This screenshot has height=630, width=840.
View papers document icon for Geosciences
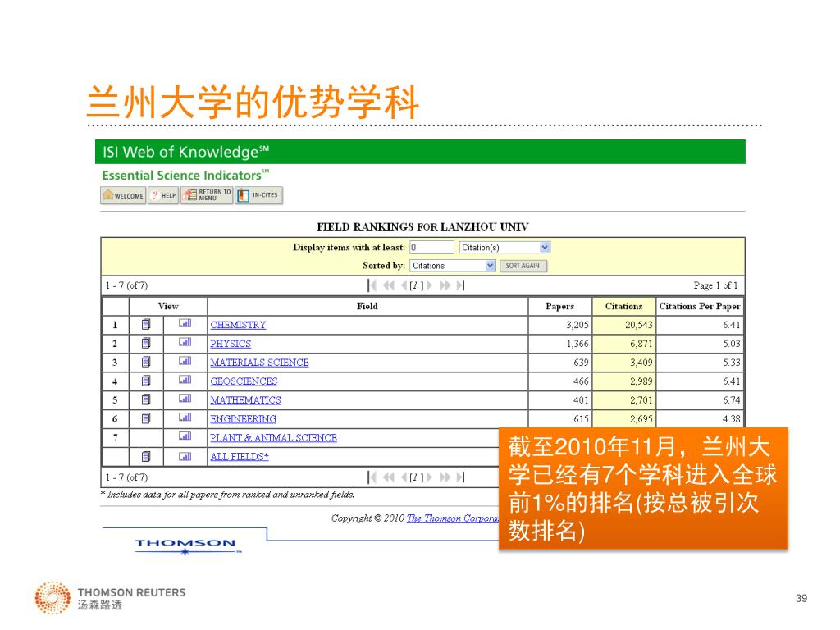(146, 381)
